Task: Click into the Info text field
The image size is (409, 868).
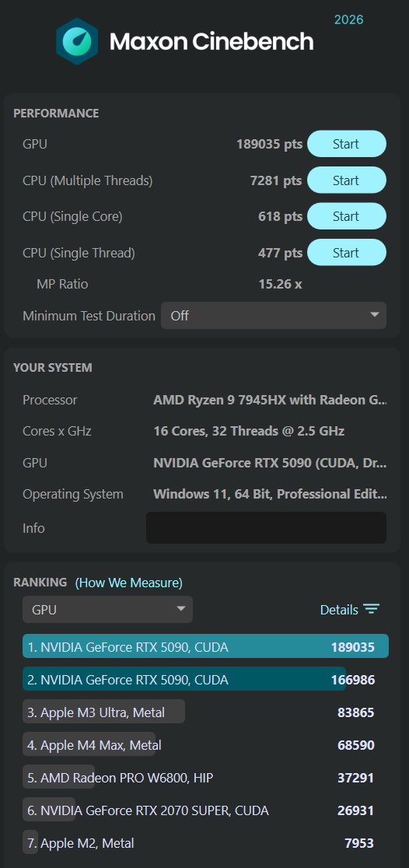Action: 266,527
